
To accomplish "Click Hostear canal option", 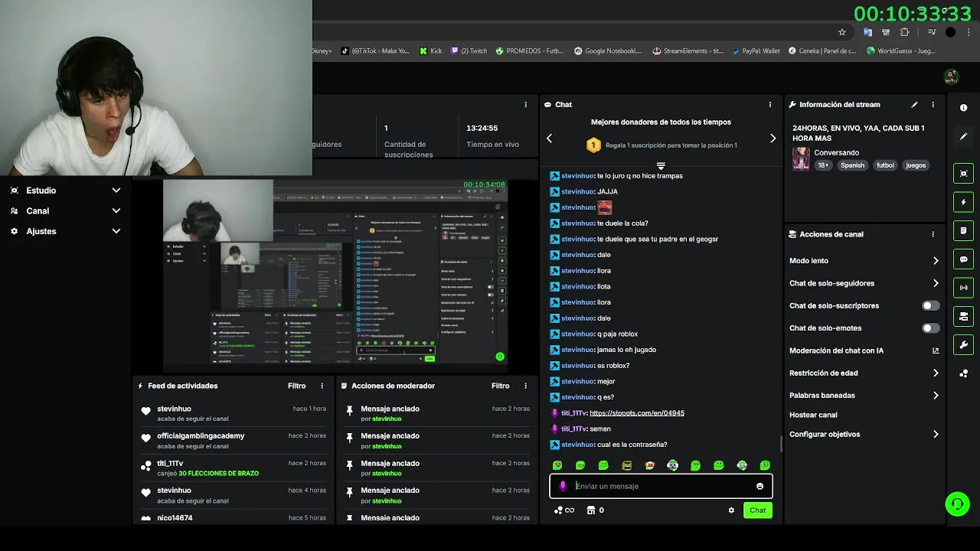I will (x=813, y=415).
